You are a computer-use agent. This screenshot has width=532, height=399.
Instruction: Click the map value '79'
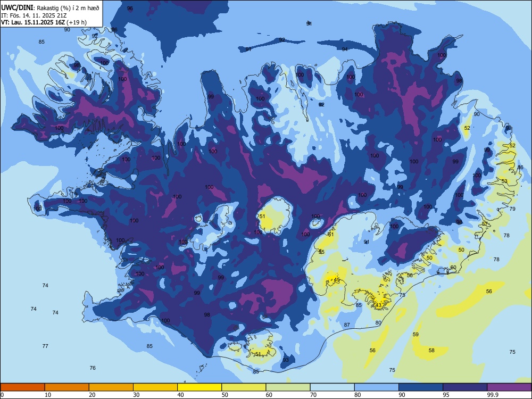(x=512, y=209)
